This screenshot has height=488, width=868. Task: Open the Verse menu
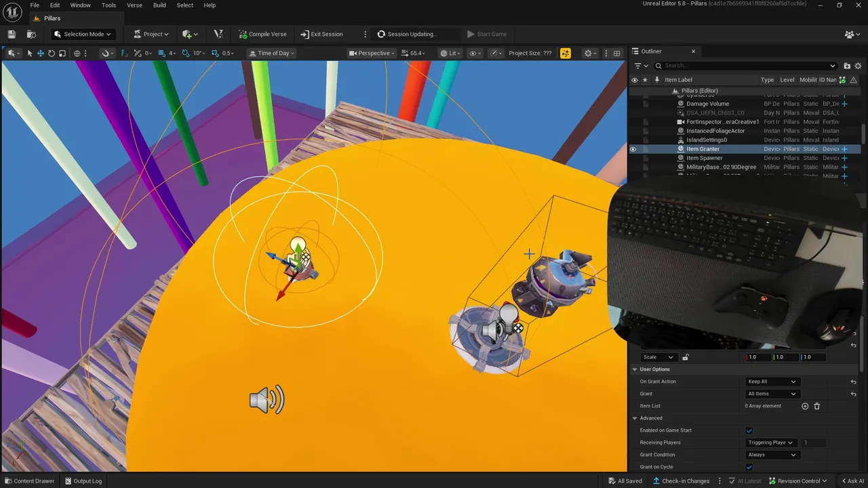point(134,5)
